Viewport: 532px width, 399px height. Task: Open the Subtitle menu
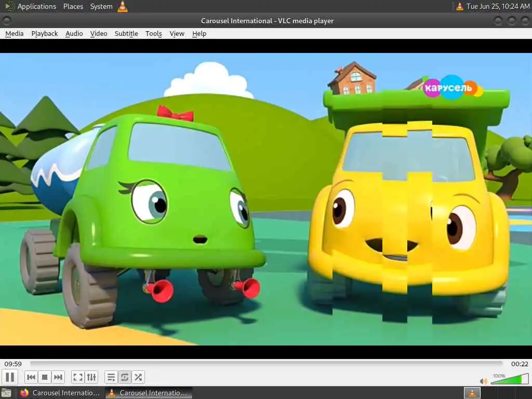(126, 34)
